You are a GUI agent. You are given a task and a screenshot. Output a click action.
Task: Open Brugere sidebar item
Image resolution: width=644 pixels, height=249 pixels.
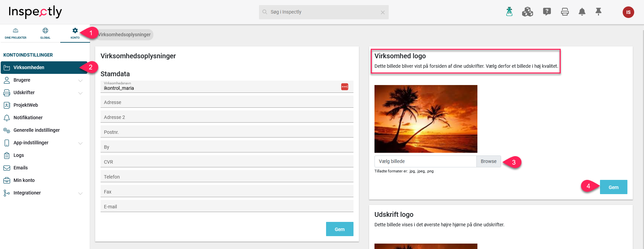(x=44, y=80)
